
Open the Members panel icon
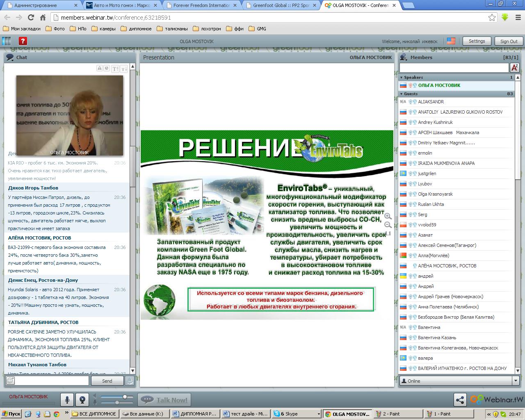click(x=404, y=57)
